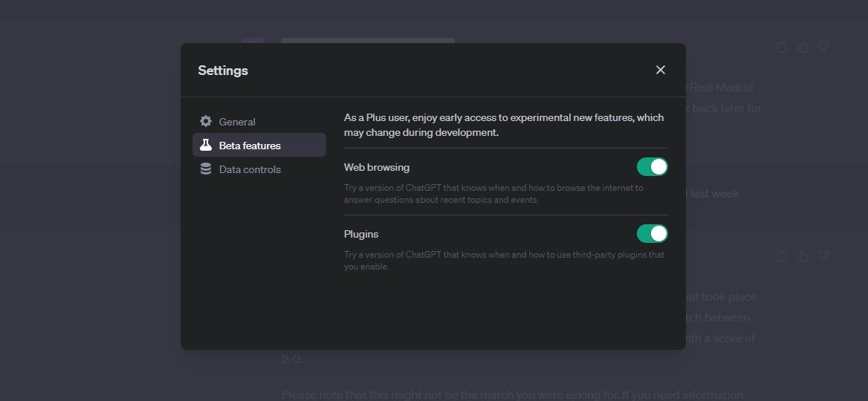
Task: Dislike the lower chat response
Action: point(823,256)
